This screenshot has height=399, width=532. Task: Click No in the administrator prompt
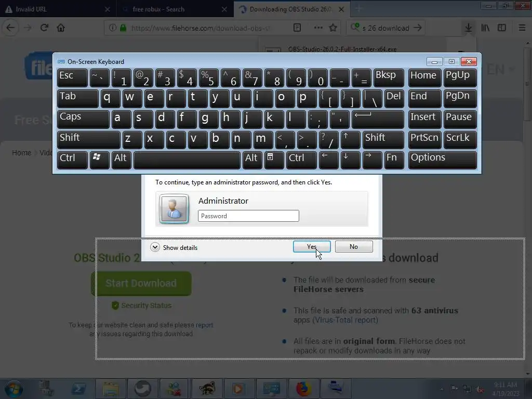pyautogui.click(x=353, y=247)
